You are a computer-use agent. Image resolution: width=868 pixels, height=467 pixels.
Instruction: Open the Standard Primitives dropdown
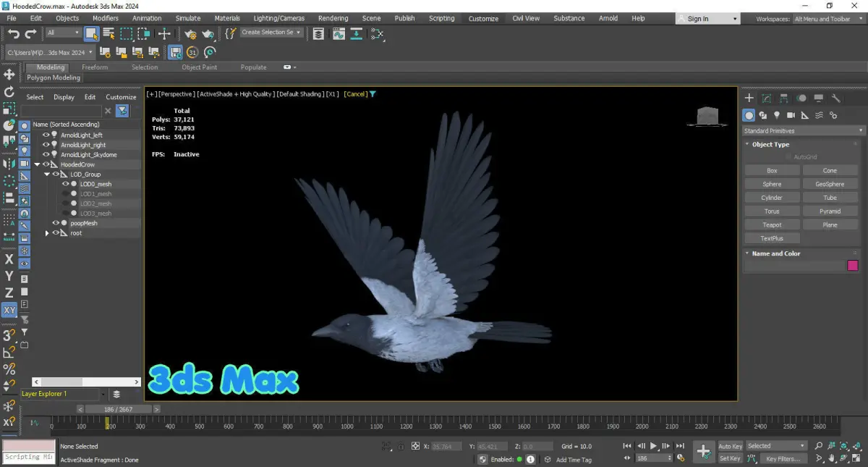point(803,131)
